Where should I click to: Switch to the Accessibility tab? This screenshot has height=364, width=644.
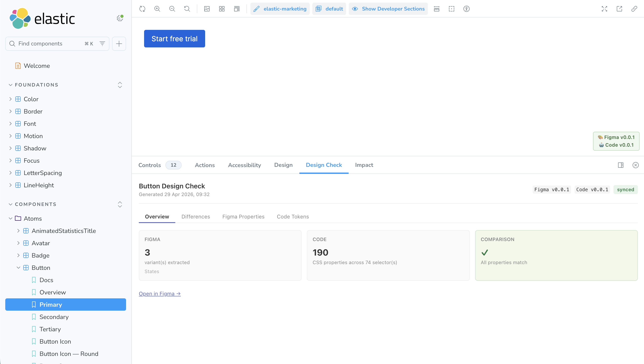point(244,165)
